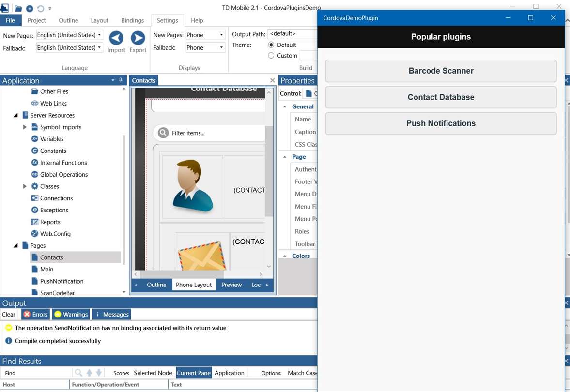Toggle the Warnings filter in Output

point(71,314)
